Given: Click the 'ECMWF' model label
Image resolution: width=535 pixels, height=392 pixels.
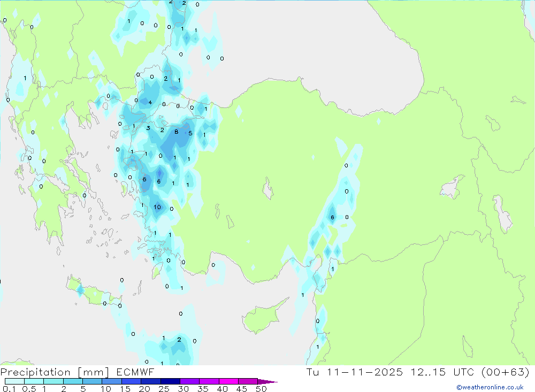Looking at the screenshot, I should point(135,372).
